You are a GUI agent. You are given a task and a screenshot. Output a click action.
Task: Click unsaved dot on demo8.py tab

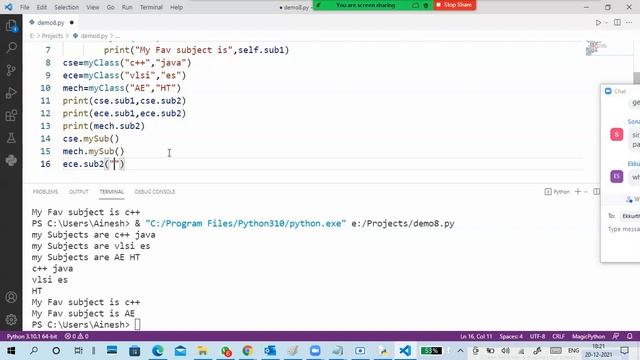click(72, 22)
